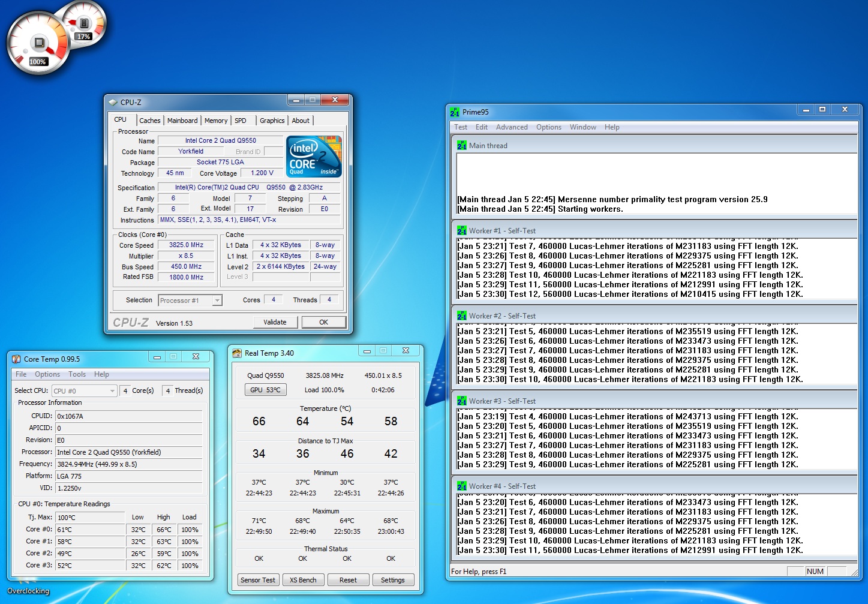Click CPU-Z Multiplier x 8.5 value

pyautogui.click(x=186, y=256)
